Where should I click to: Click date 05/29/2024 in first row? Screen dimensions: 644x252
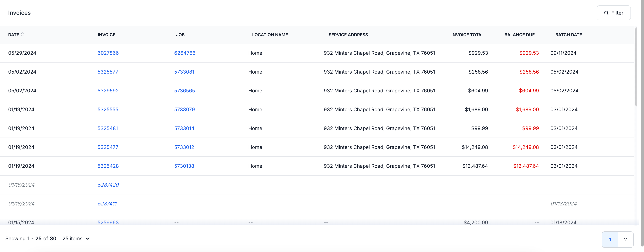(22, 53)
